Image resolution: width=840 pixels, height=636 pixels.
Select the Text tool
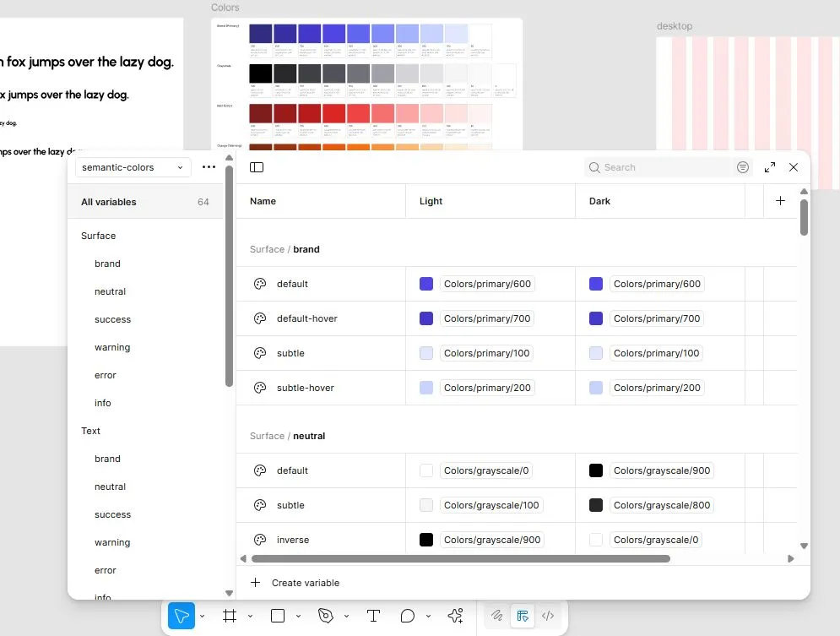click(373, 616)
